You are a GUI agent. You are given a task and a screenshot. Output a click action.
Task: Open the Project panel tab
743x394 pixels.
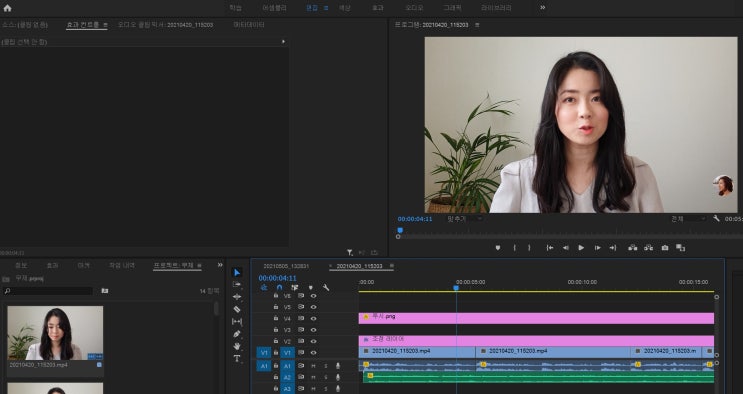[x=173, y=265]
